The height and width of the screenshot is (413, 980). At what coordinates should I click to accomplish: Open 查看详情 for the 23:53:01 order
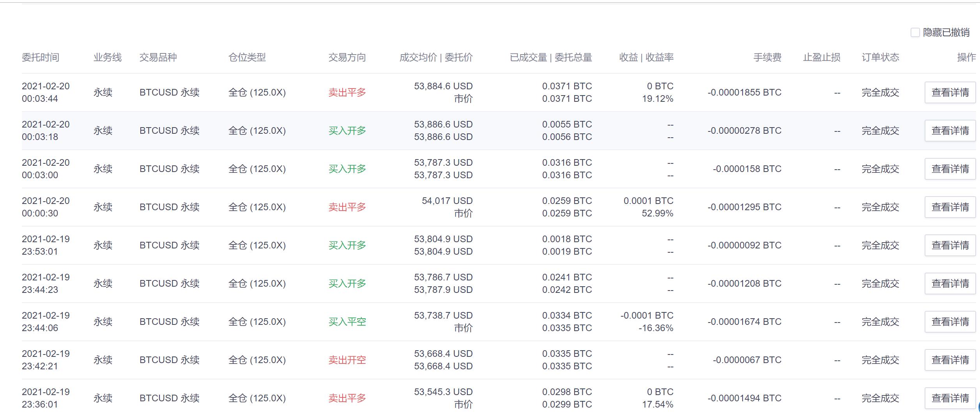click(x=950, y=245)
